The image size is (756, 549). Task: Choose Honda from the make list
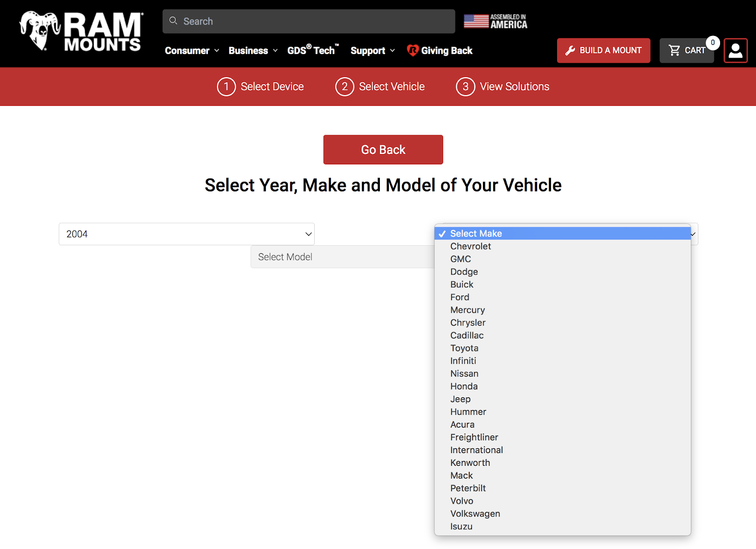[x=562, y=386]
